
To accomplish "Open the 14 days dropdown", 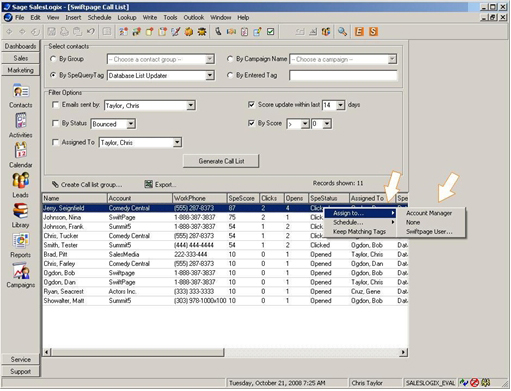I will tap(340, 105).
